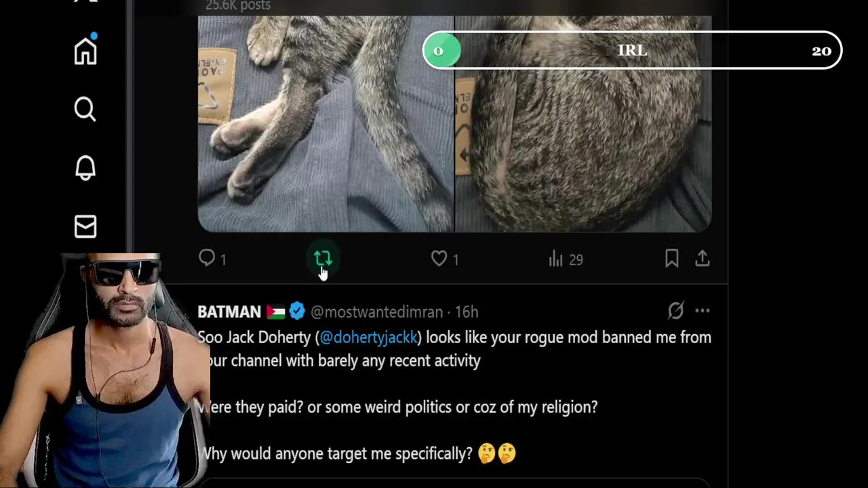The width and height of the screenshot is (868, 488).
Task: Enlarge the left cat paws photo
Action: click(x=325, y=124)
